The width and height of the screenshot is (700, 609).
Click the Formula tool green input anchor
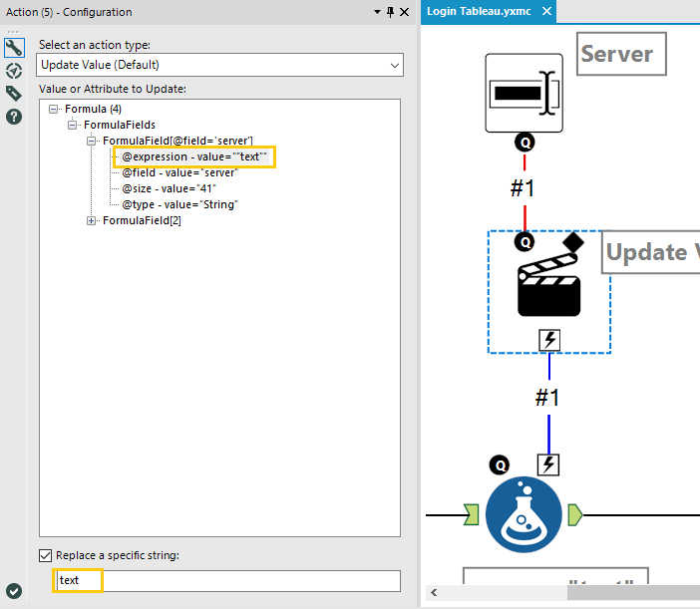click(472, 515)
